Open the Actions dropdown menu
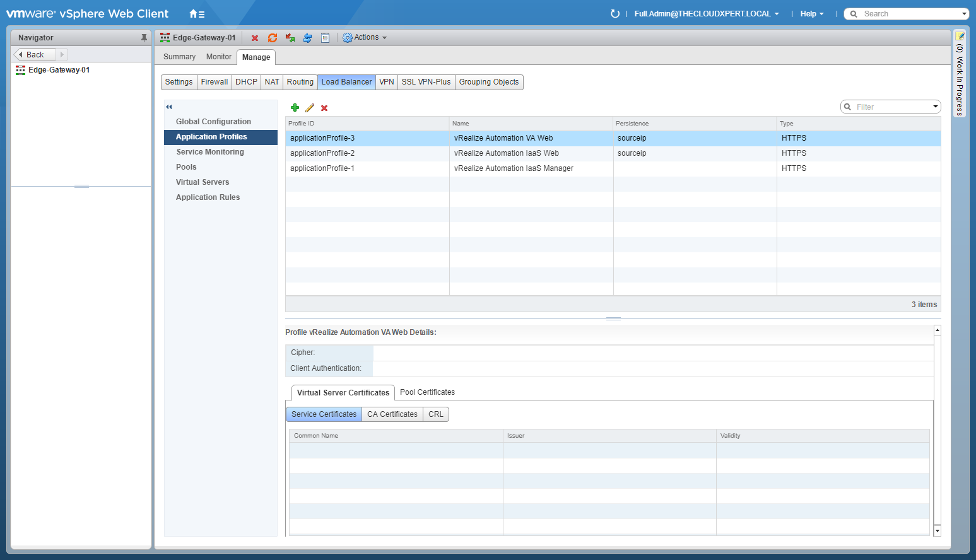Image resolution: width=976 pixels, height=560 pixels. pyautogui.click(x=365, y=38)
